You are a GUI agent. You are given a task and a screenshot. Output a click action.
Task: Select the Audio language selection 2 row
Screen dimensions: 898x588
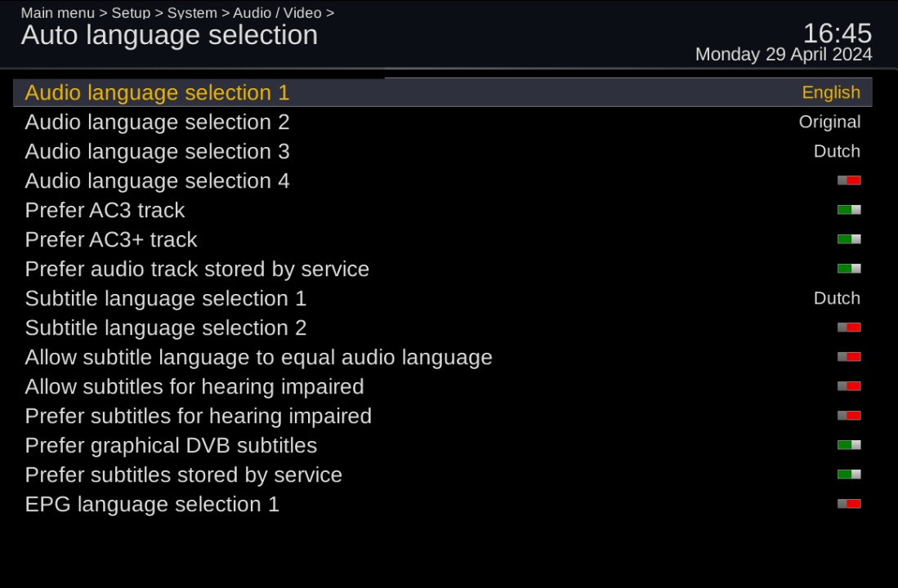coord(157,122)
